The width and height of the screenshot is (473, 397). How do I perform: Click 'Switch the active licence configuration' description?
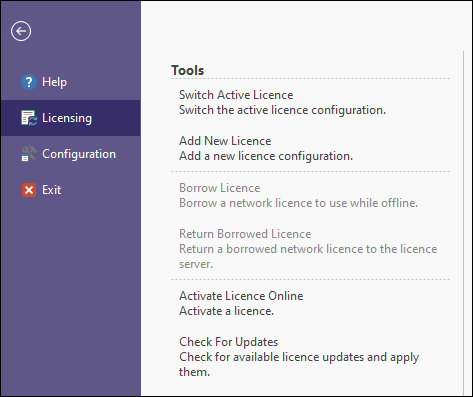click(282, 110)
